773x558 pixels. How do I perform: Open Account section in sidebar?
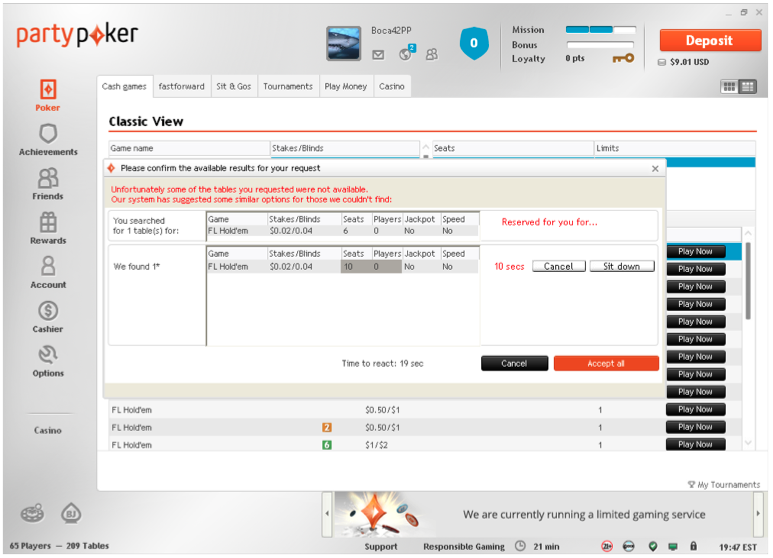(48, 272)
